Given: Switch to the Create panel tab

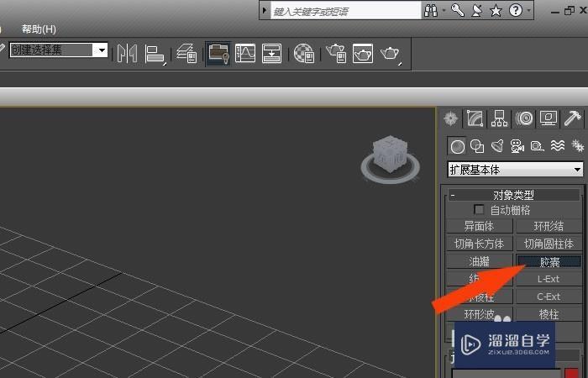Looking at the screenshot, I should (x=451, y=118).
